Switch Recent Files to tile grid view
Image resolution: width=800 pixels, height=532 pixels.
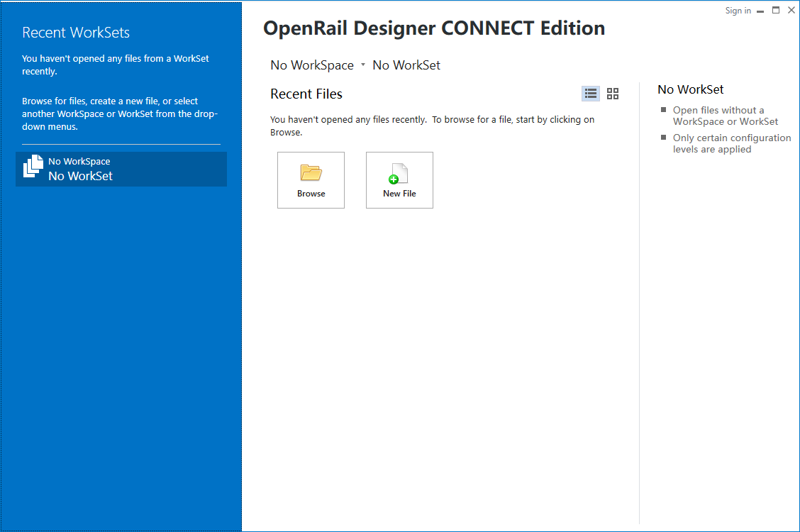[x=613, y=94]
